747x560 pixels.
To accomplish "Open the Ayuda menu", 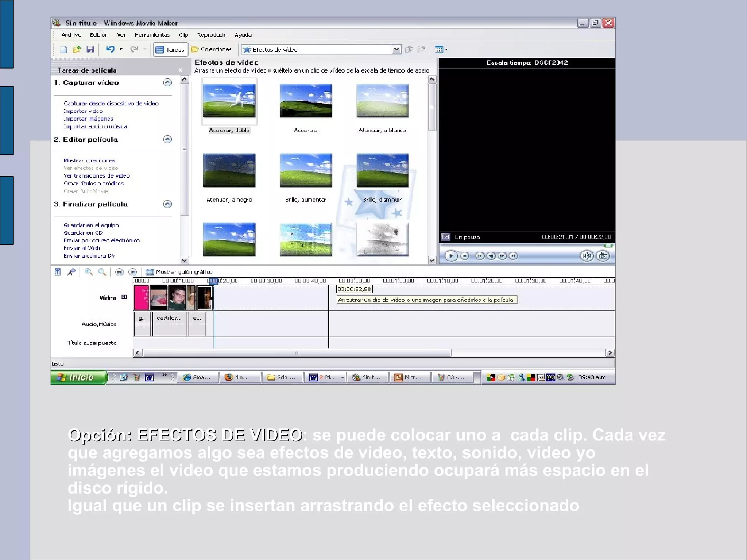I will 243,35.
